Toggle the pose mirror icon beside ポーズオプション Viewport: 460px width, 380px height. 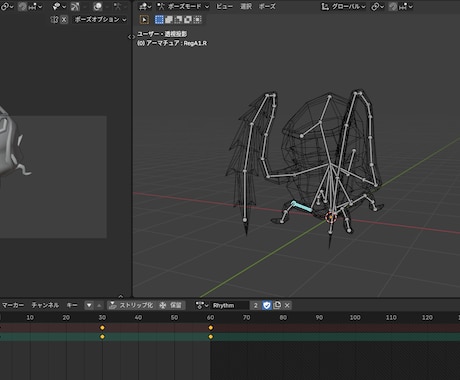54,20
